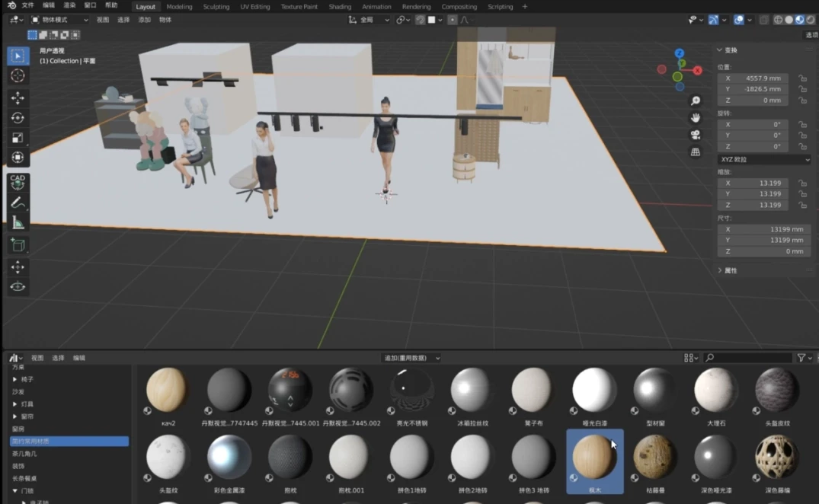The height and width of the screenshot is (504, 819).
Task: Choose the Scale tool
Action: [x=18, y=138]
